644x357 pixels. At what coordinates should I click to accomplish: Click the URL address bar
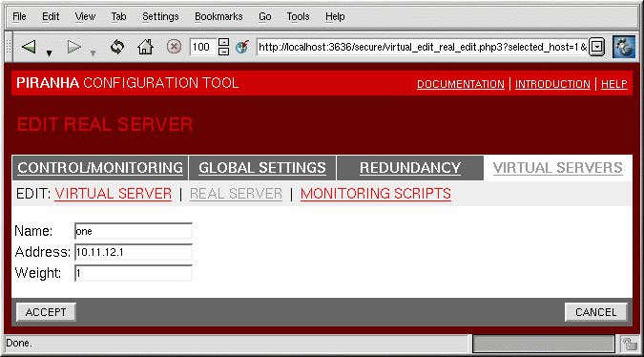click(x=423, y=47)
